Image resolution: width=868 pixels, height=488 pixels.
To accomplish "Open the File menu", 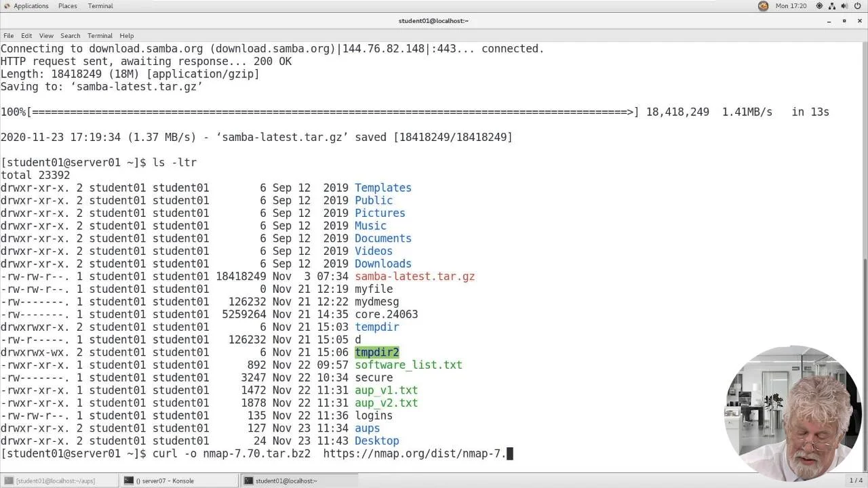I will [9, 35].
